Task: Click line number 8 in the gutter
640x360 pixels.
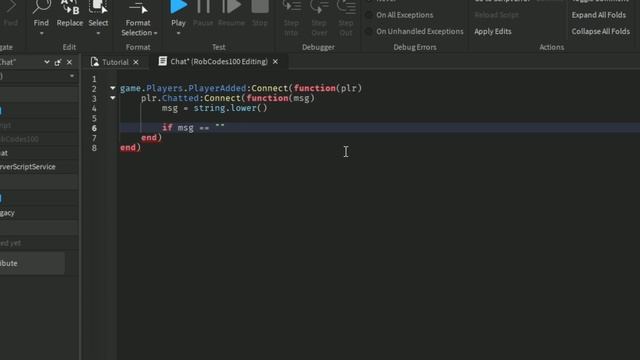Action: 94,148
